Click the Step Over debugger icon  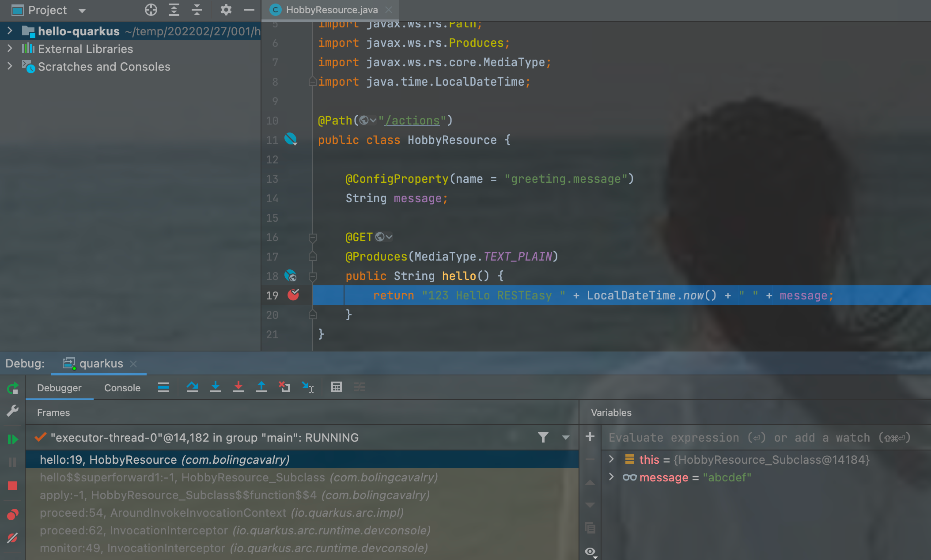(x=192, y=387)
